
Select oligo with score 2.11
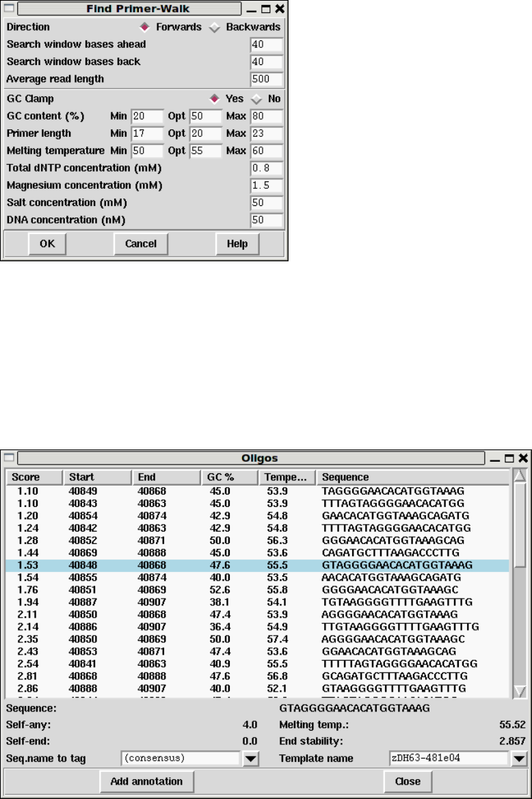coord(257,614)
